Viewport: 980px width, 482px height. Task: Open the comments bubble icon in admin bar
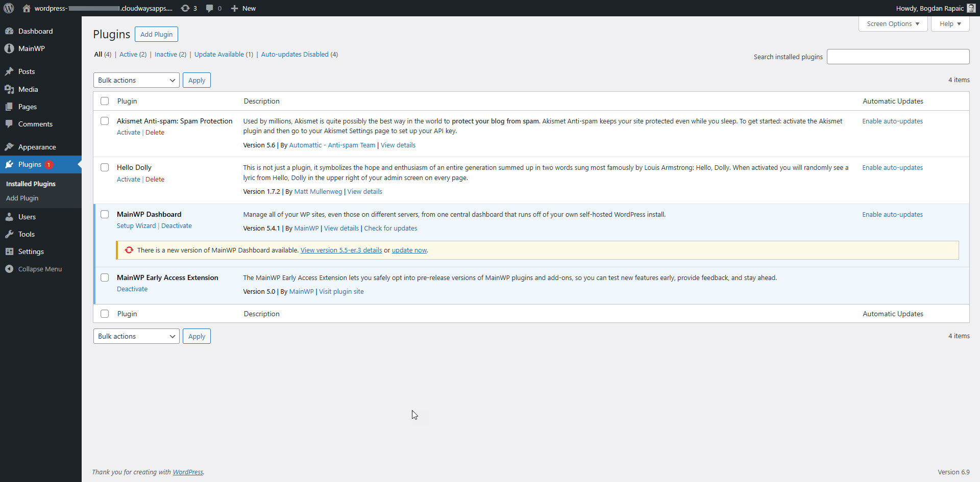tap(209, 8)
